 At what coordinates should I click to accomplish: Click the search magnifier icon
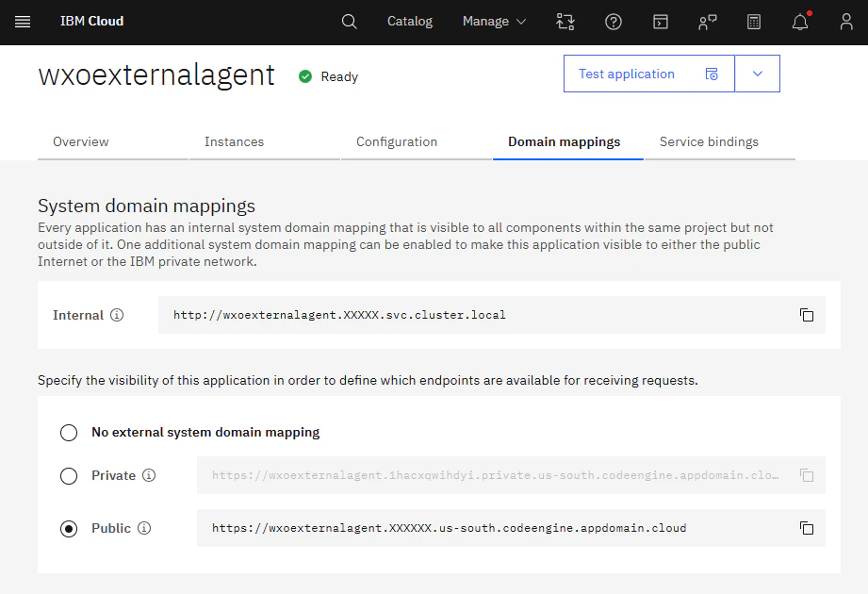tap(350, 22)
